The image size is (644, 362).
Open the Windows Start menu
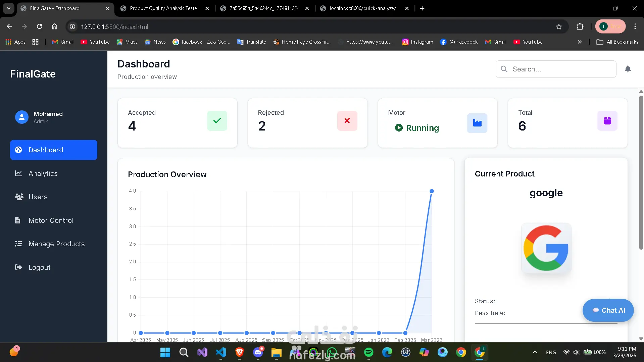[x=165, y=352]
